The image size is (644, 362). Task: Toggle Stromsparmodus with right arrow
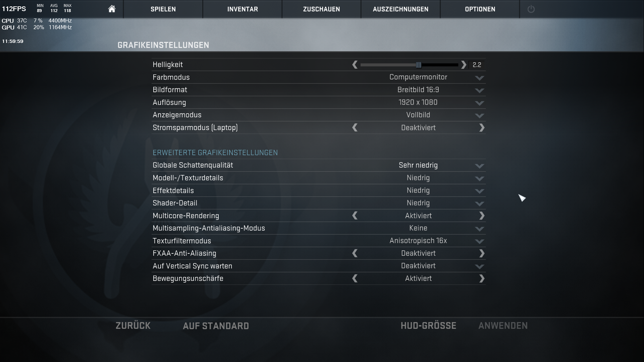482,128
